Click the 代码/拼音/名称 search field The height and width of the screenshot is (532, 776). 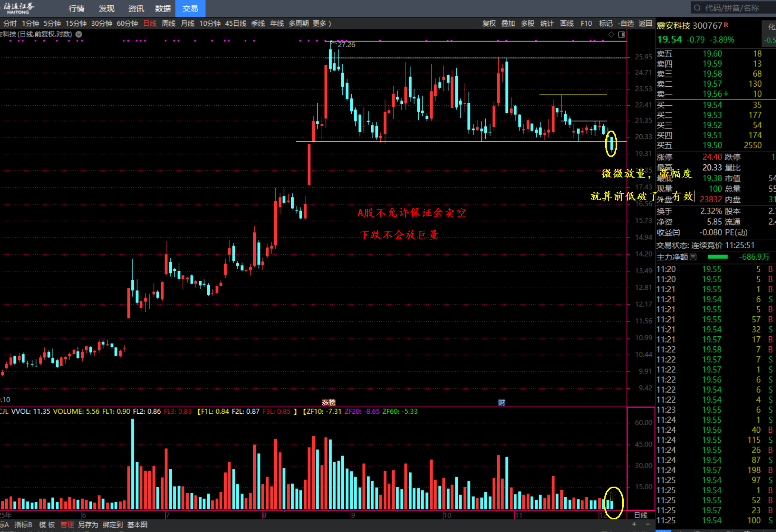pyautogui.click(x=731, y=8)
